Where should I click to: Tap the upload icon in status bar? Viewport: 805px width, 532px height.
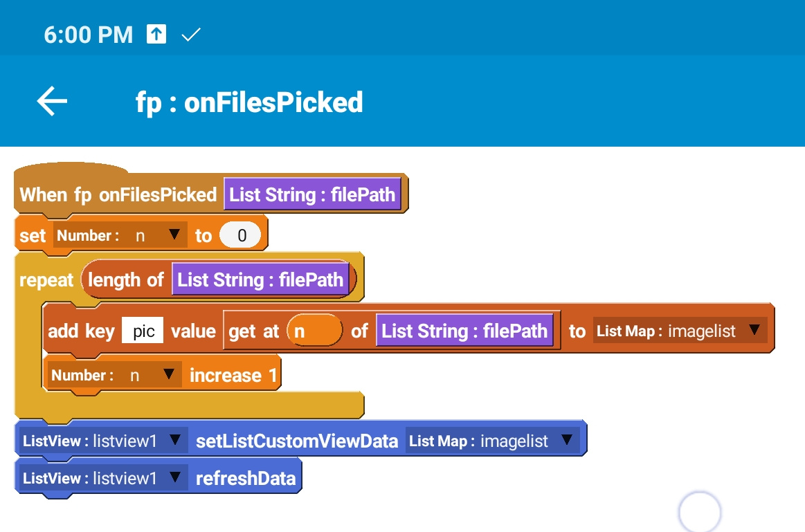point(156,34)
